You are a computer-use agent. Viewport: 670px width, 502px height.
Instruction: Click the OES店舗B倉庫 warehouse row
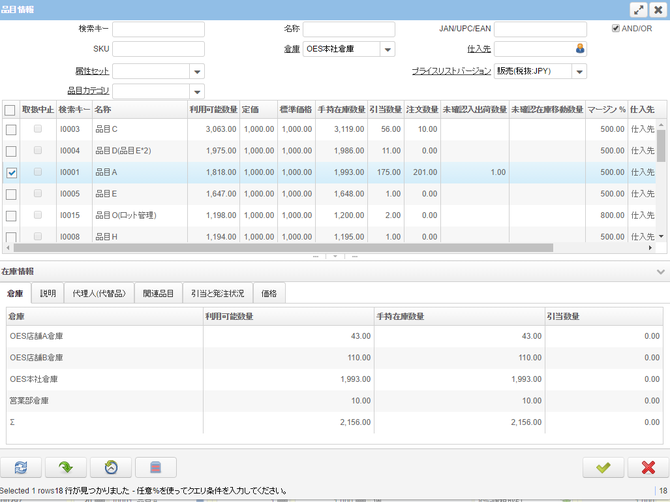tap(335, 358)
